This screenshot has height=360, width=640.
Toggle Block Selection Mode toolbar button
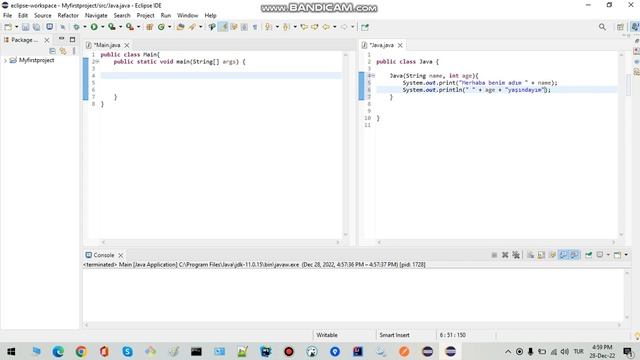point(244,27)
